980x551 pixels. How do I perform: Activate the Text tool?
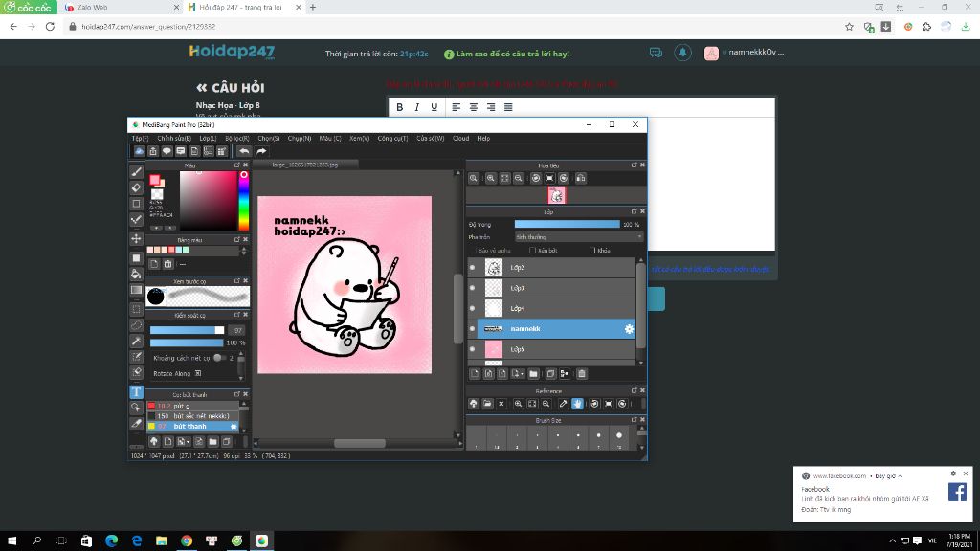[136, 391]
